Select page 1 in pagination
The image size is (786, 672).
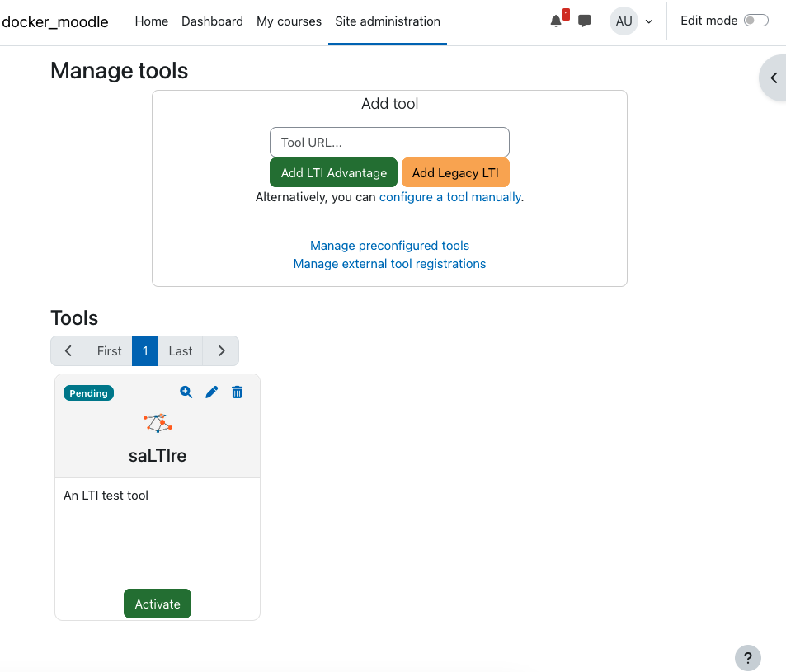(x=145, y=350)
